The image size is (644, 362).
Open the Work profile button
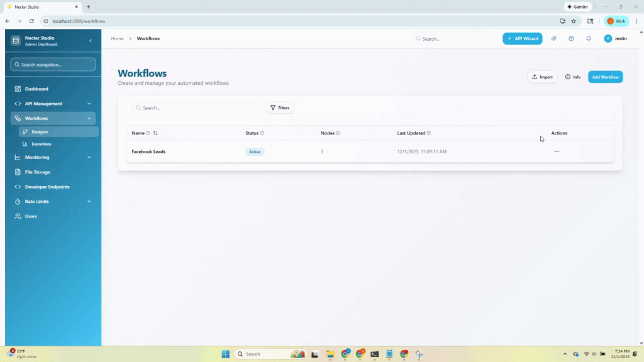[616, 21]
